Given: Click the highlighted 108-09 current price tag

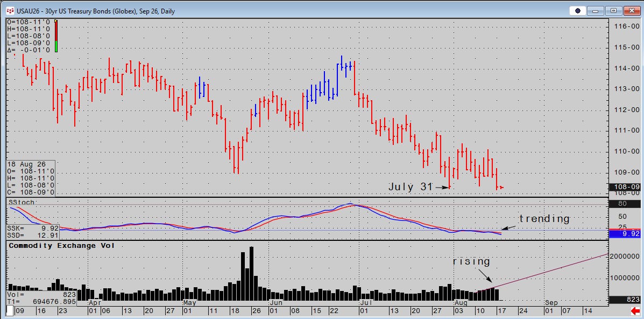Looking at the screenshot, I should [625, 187].
